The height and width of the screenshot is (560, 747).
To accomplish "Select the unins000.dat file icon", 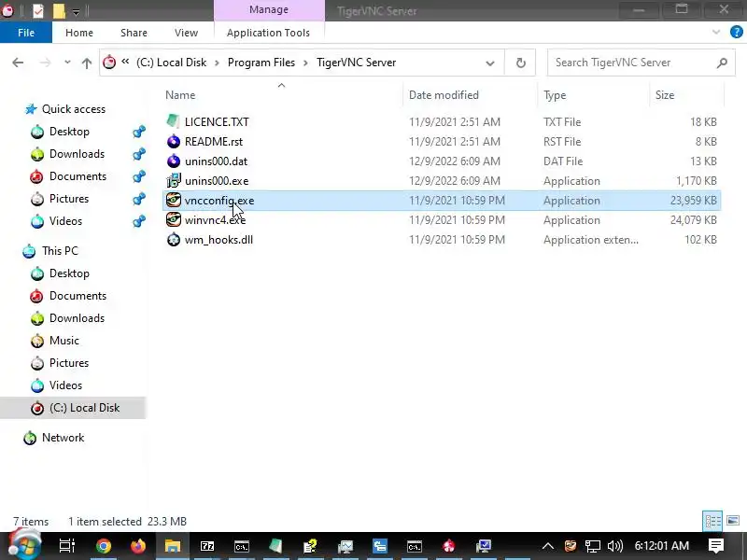I will point(174,161).
